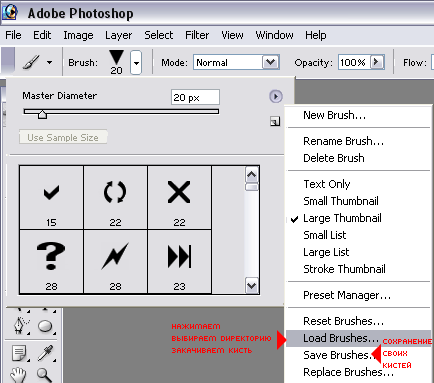
Task: Select the Pen tool in toolbox
Action: pos(20,326)
